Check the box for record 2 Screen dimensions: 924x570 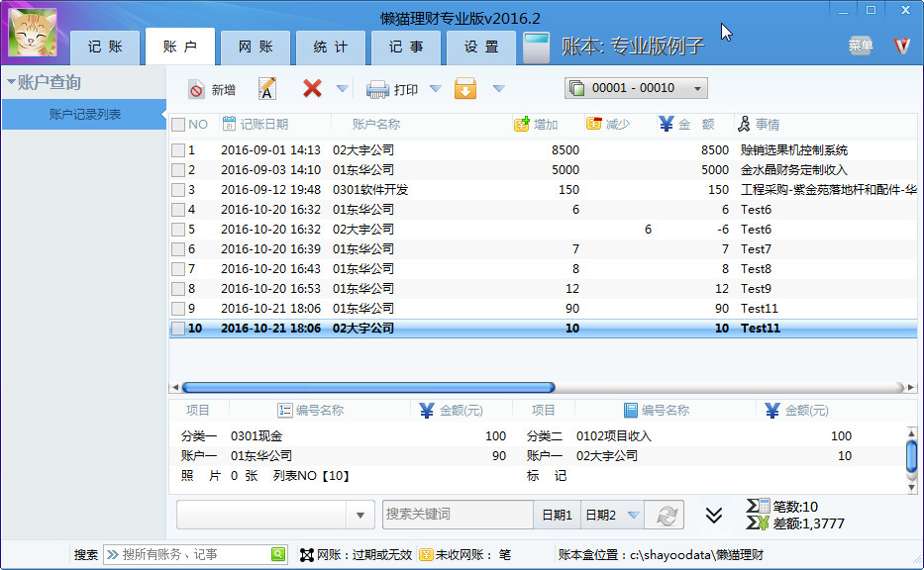pyautogui.click(x=178, y=170)
